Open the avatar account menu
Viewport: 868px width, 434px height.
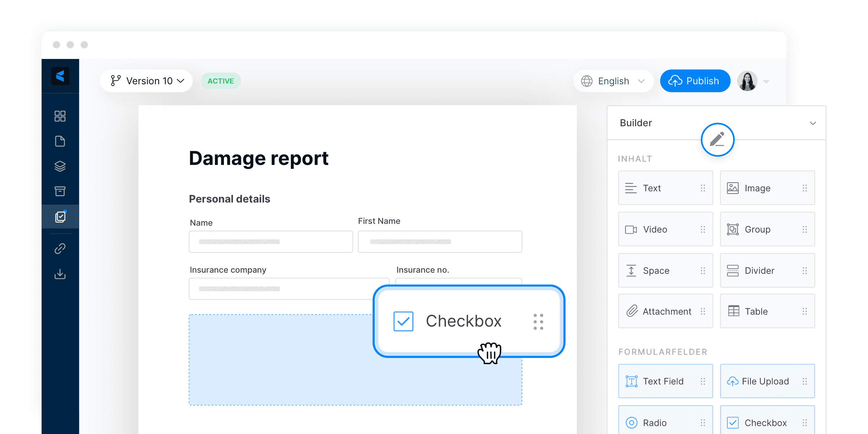(747, 81)
